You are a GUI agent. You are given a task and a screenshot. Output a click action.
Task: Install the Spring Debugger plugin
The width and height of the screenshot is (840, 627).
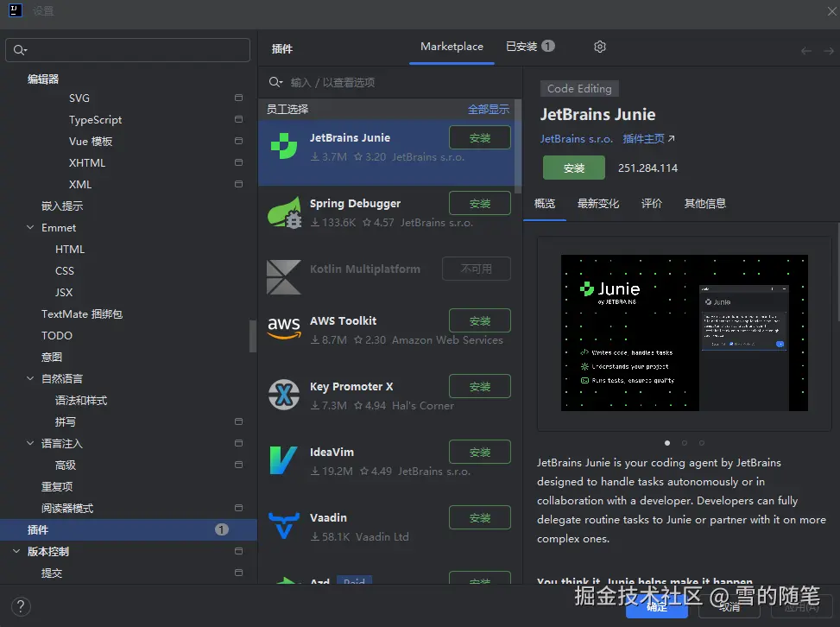[479, 204]
